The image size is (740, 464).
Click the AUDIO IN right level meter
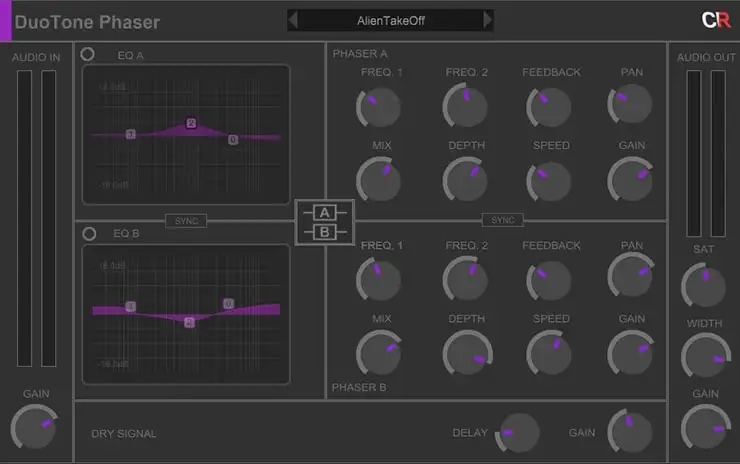tap(49, 219)
